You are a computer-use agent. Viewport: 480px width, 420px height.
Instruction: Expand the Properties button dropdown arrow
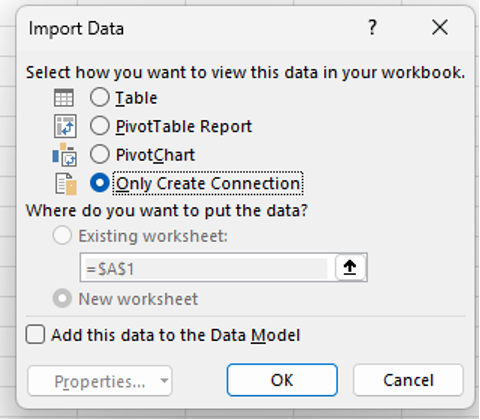(164, 381)
